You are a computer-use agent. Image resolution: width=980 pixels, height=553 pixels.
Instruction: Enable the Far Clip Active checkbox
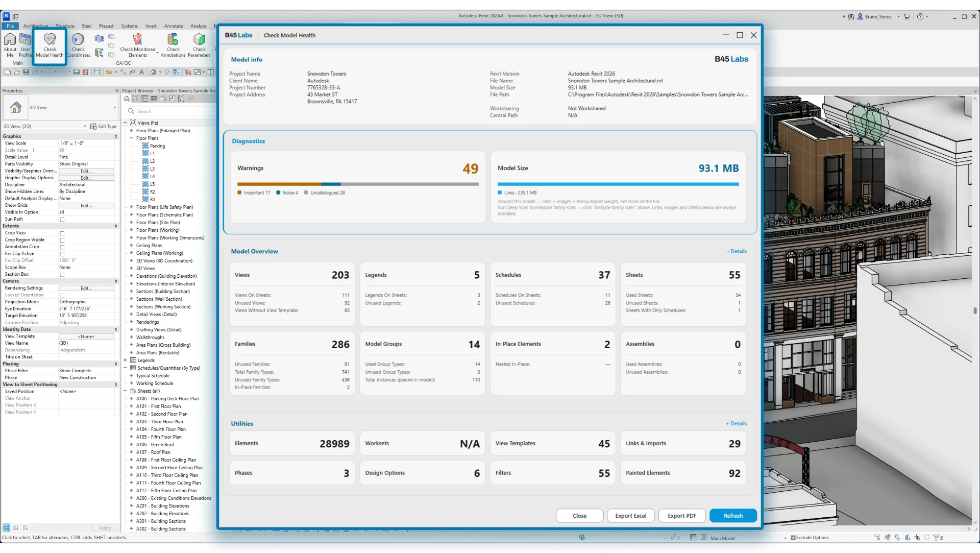pos(62,254)
